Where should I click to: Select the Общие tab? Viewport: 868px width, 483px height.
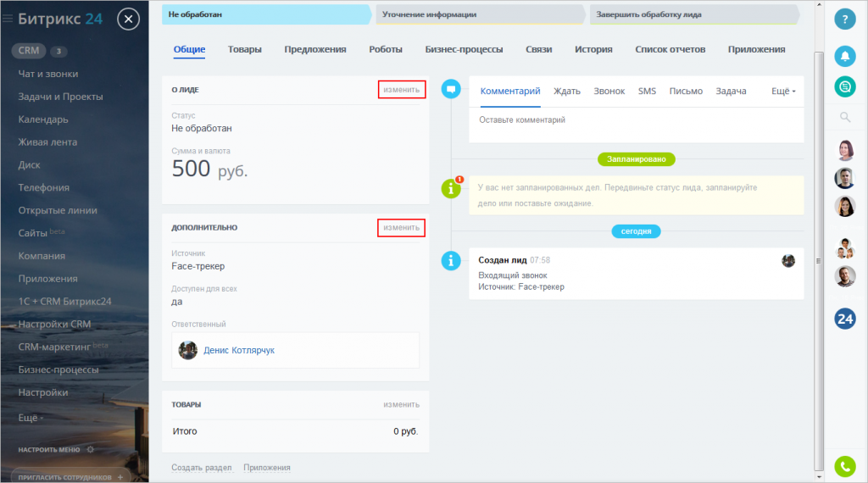pyautogui.click(x=189, y=49)
